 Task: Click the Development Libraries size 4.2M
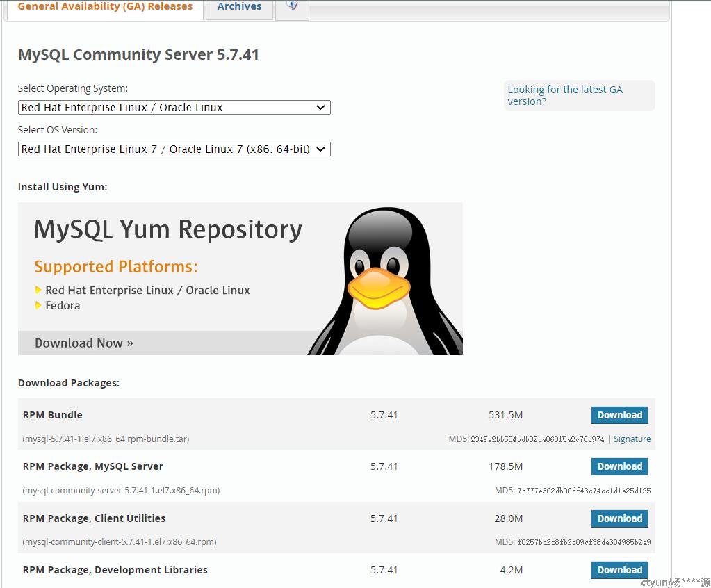(511, 570)
